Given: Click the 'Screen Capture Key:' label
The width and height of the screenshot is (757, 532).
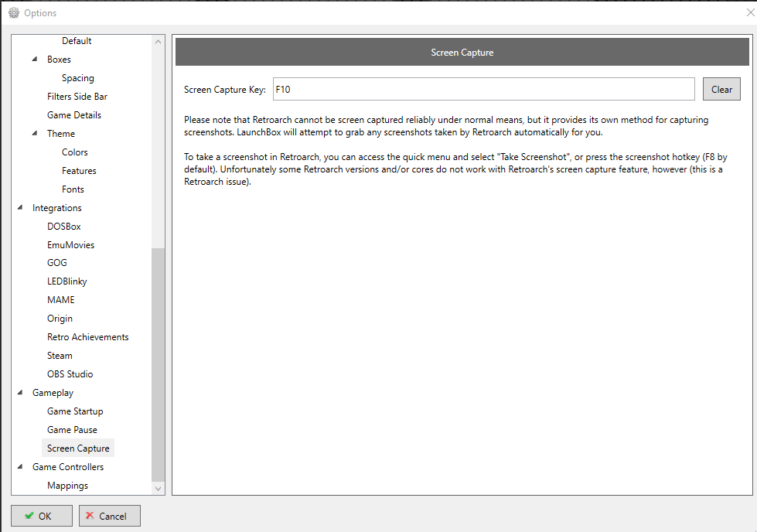Looking at the screenshot, I should [x=225, y=90].
